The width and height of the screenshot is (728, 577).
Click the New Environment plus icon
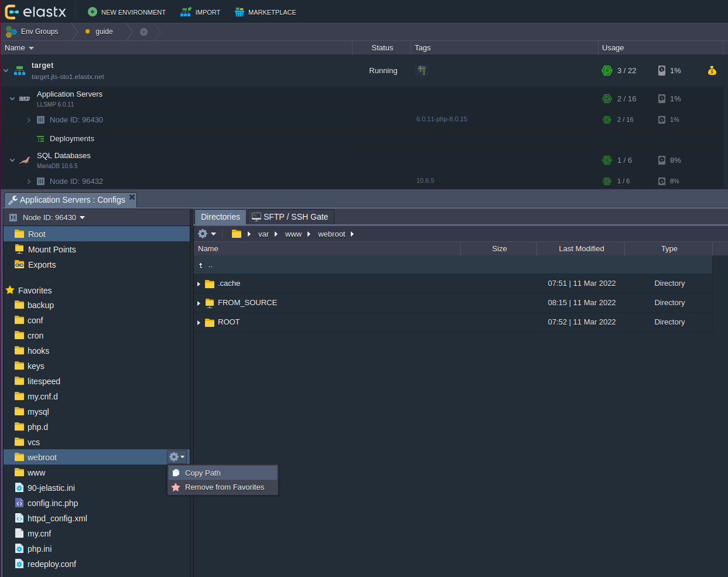click(x=92, y=12)
